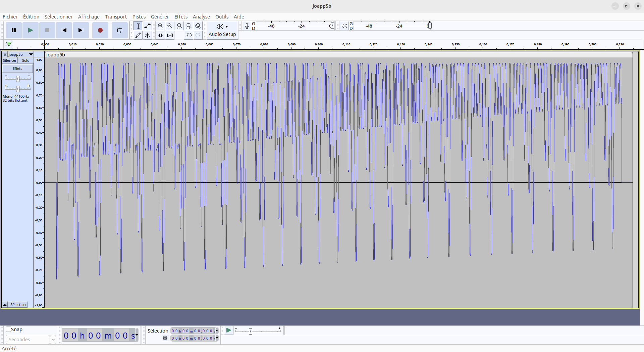Viewport: 644px width, 352px height.
Task: Toggle Silencer mute on joapp5b track
Action: pos(10,60)
